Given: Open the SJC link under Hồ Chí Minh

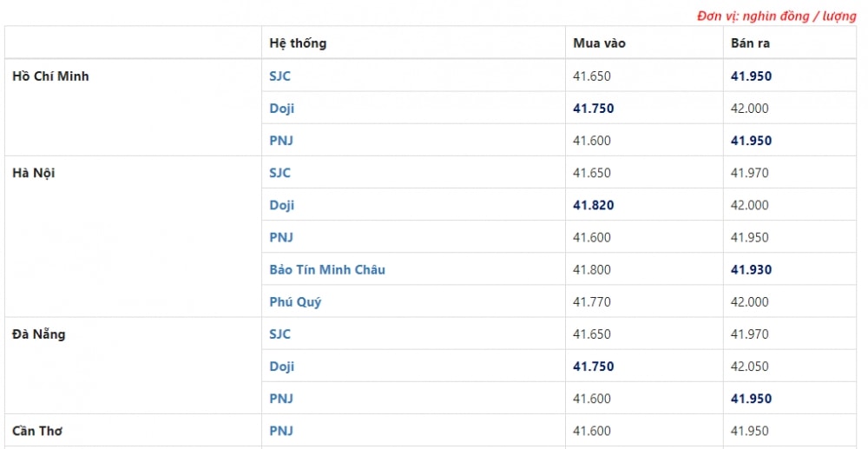Looking at the screenshot, I should coord(279,76).
